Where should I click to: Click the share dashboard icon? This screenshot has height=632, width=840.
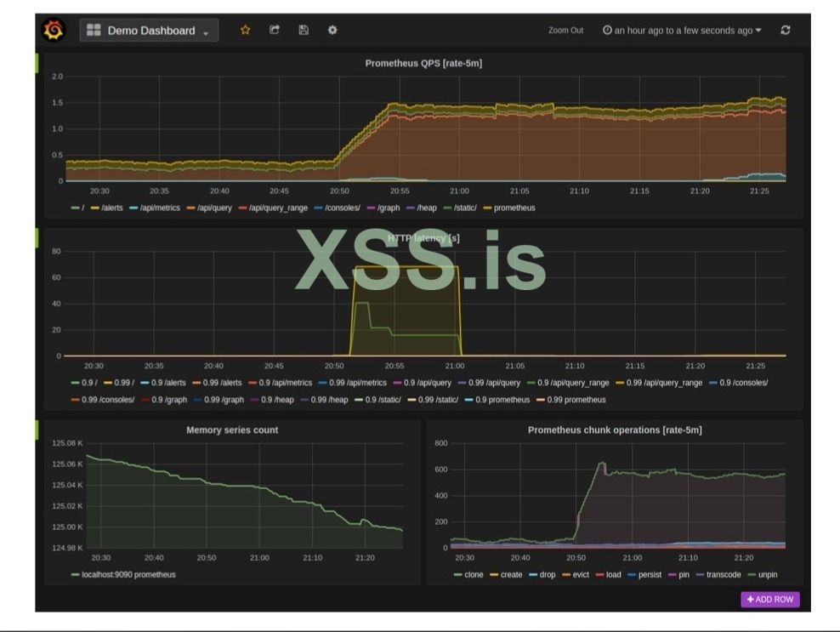[275, 30]
